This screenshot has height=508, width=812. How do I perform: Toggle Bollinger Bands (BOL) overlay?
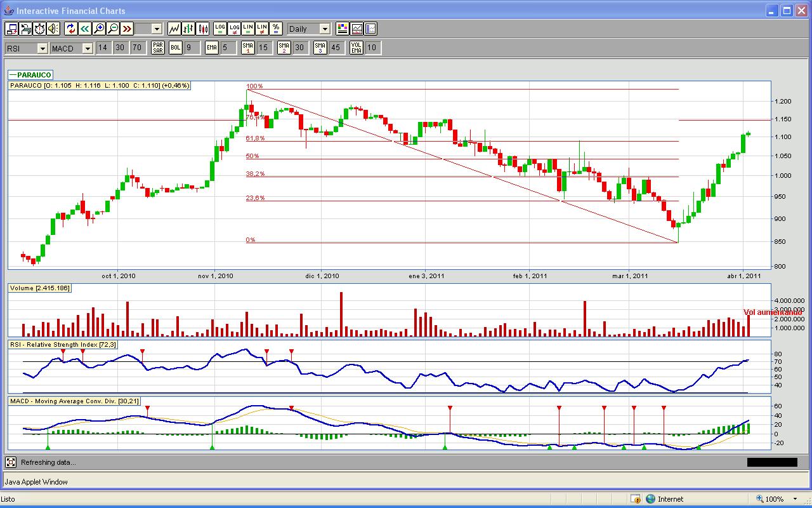point(176,48)
